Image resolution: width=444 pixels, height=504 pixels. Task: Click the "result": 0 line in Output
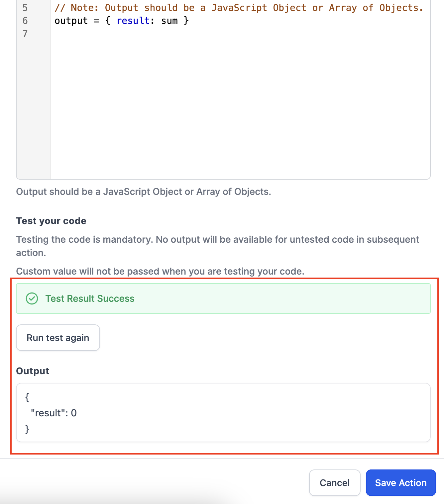pos(54,413)
